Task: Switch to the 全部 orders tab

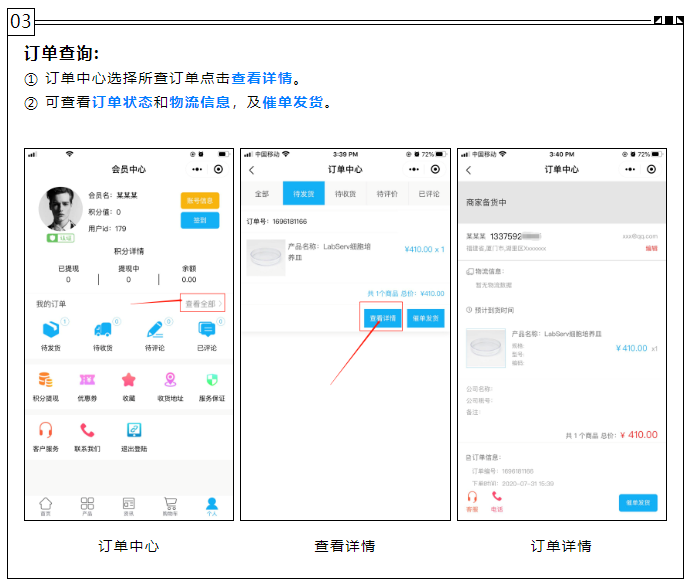Action: (x=262, y=194)
